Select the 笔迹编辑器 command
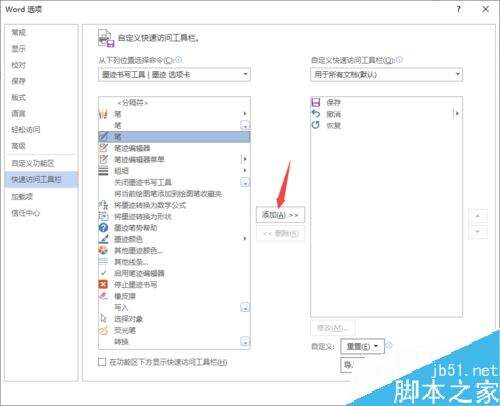 [174, 148]
